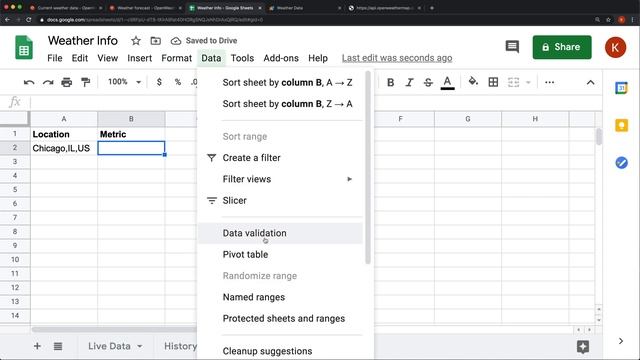
Task: Switch to the Live Data sheet tab
Action: click(109, 346)
